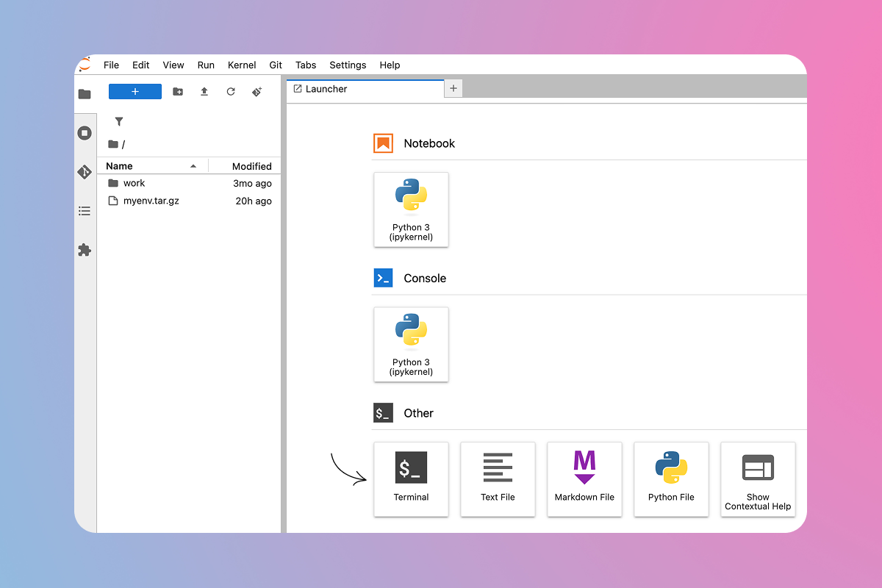The image size is (882, 588).
Task: Open Show Contextual Help card
Action: (758, 478)
